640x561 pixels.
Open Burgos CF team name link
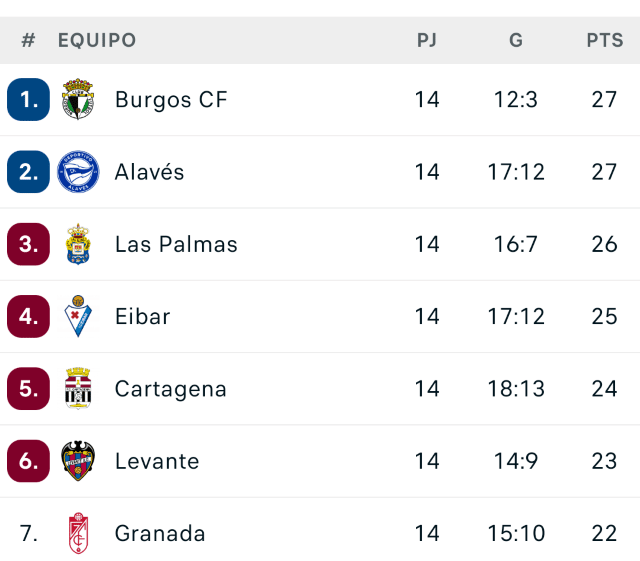(171, 100)
